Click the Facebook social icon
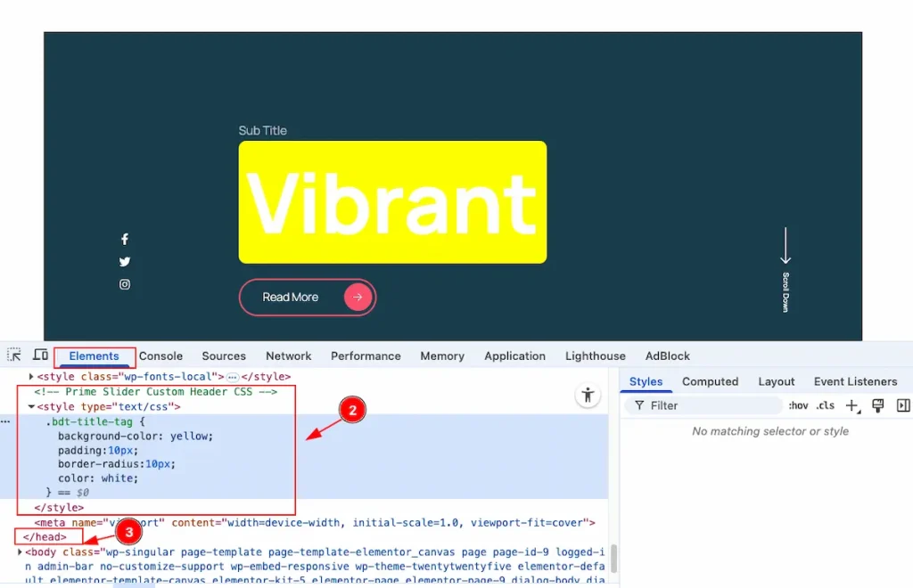This screenshot has height=588, width=913. click(x=125, y=239)
